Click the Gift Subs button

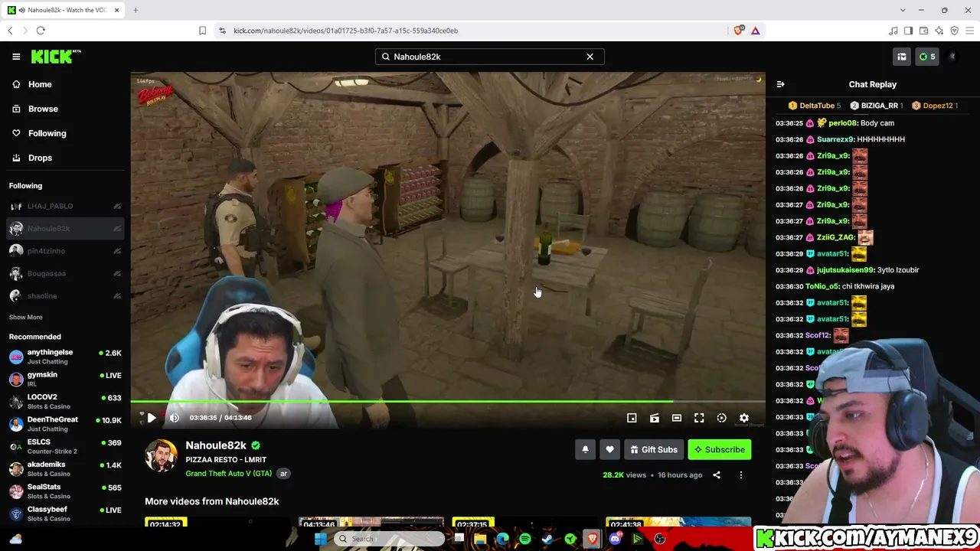tap(653, 450)
